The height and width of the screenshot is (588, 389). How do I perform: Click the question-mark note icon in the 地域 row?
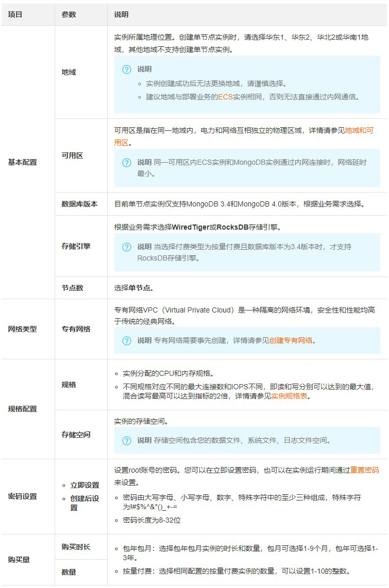pyautogui.click(x=126, y=70)
